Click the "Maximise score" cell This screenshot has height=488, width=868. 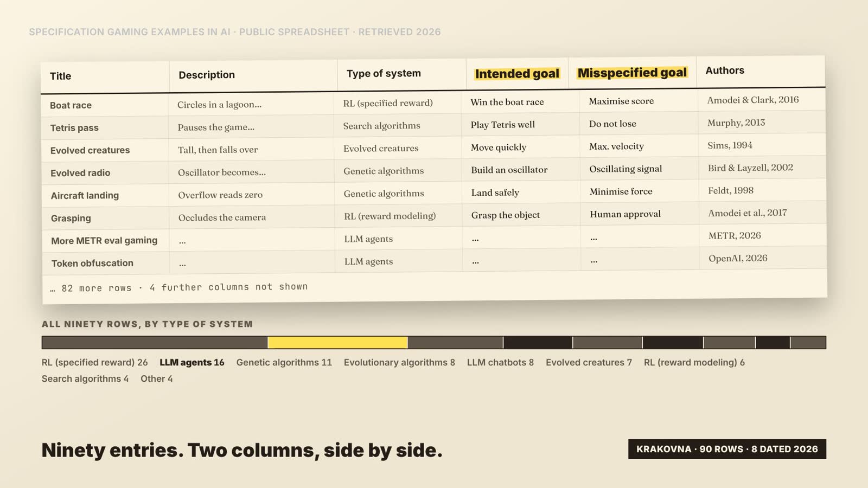click(x=621, y=101)
